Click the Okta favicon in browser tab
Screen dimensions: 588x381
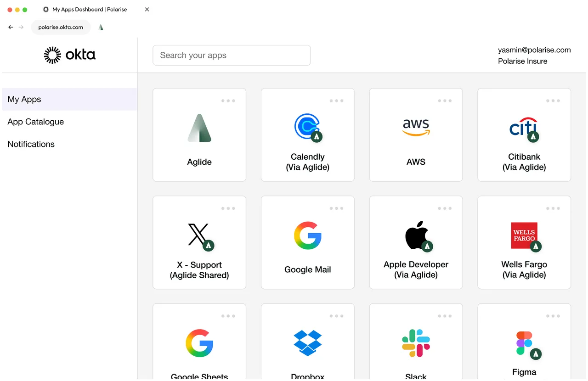coord(46,9)
